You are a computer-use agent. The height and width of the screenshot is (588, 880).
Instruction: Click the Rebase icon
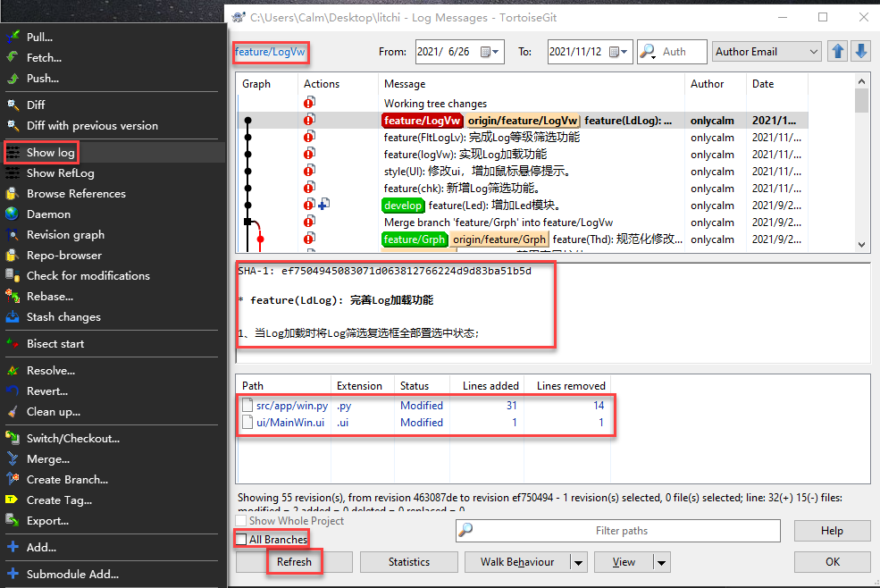click(13, 296)
